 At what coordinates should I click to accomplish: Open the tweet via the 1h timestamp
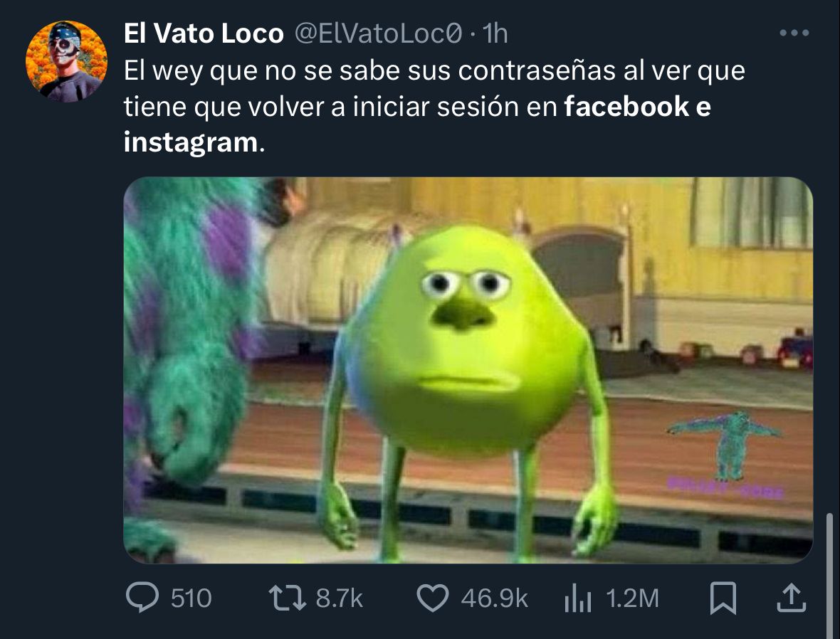point(495,33)
